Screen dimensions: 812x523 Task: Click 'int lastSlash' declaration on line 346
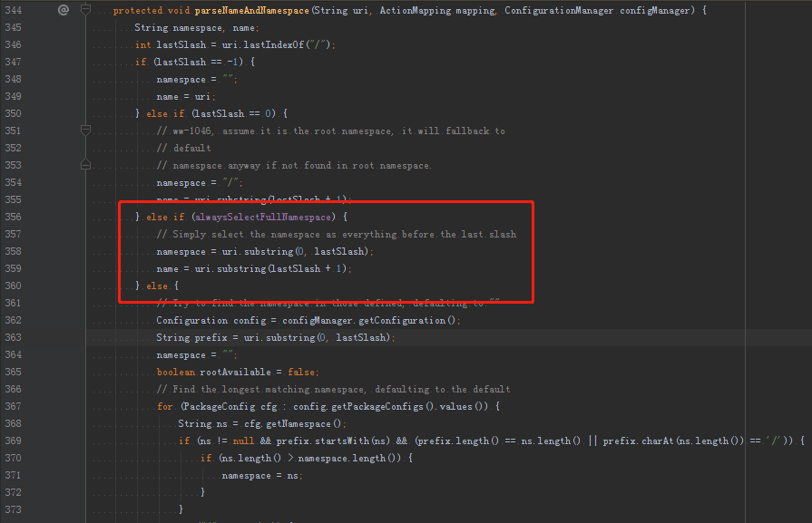(171, 45)
